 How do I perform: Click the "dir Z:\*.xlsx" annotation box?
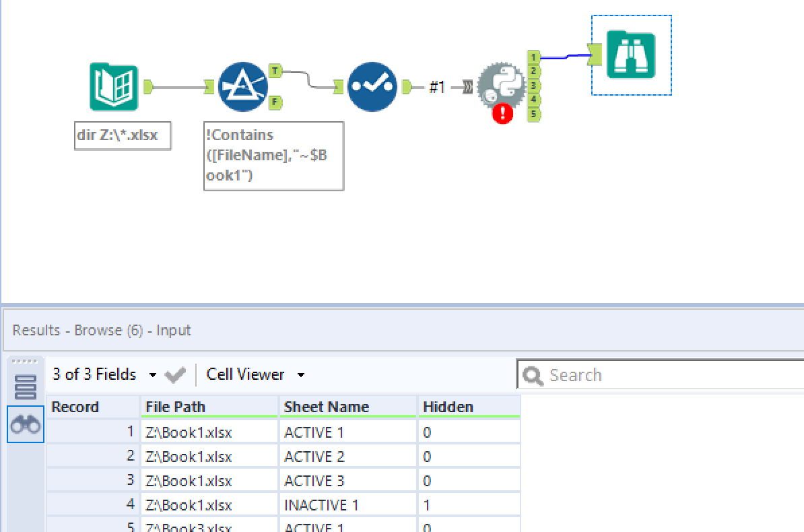click(123, 135)
